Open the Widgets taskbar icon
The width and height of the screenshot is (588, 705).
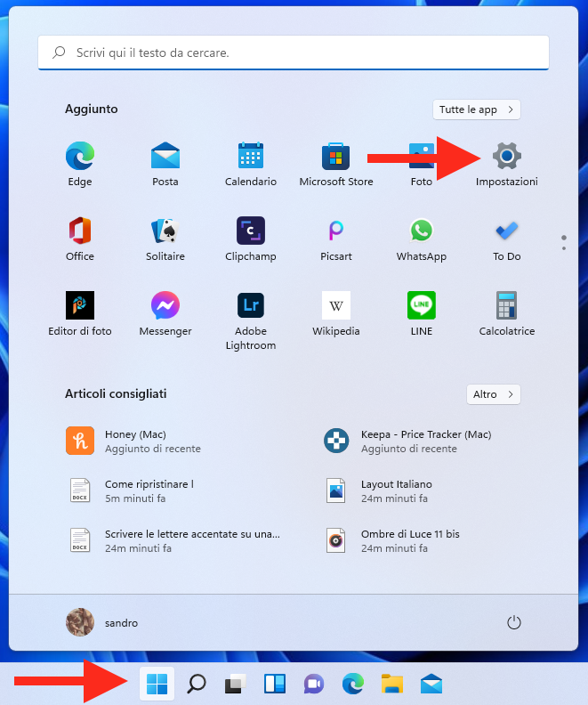(x=275, y=684)
